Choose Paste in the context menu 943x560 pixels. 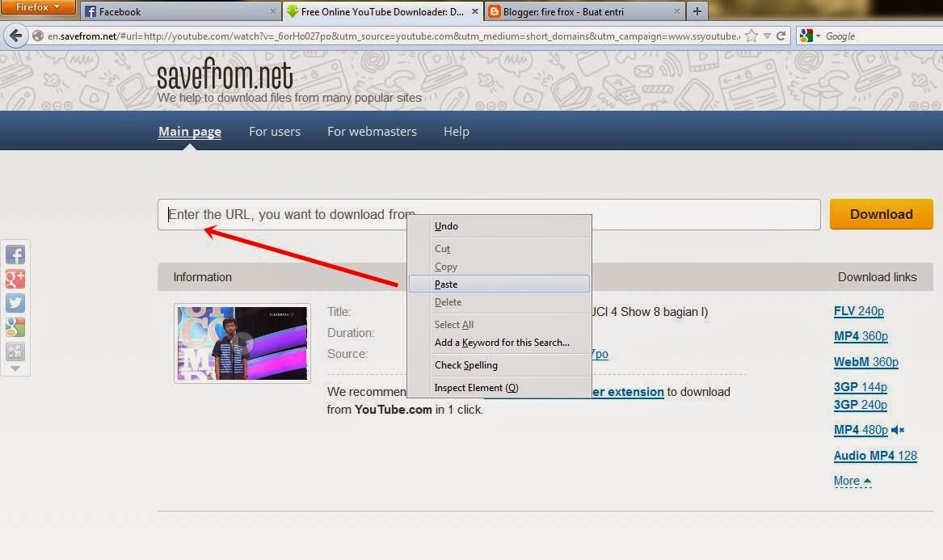(499, 284)
